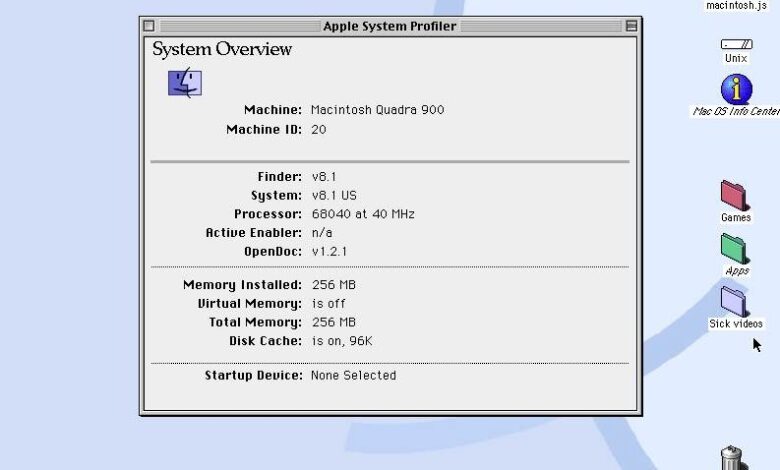This screenshot has height=470, width=780.
Task: Click the Active Enabler n/a value
Action: [322, 232]
